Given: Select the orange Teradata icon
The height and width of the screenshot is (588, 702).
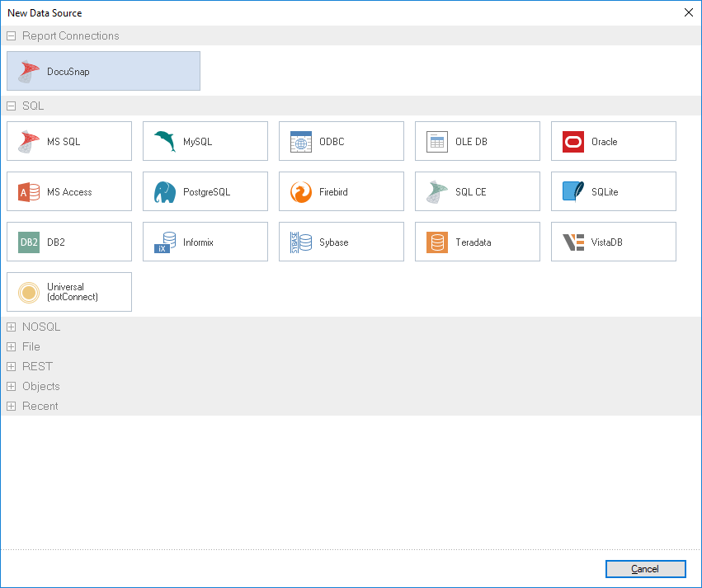Looking at the screenshot, I should 437,242.
